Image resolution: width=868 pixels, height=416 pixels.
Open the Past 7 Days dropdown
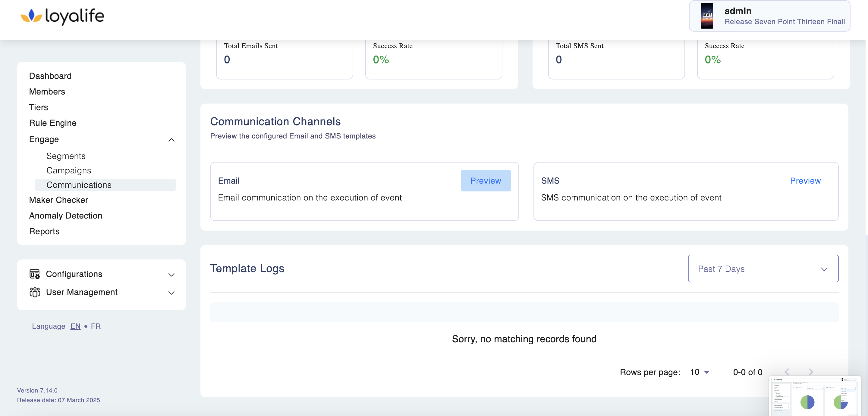point(763,269)
